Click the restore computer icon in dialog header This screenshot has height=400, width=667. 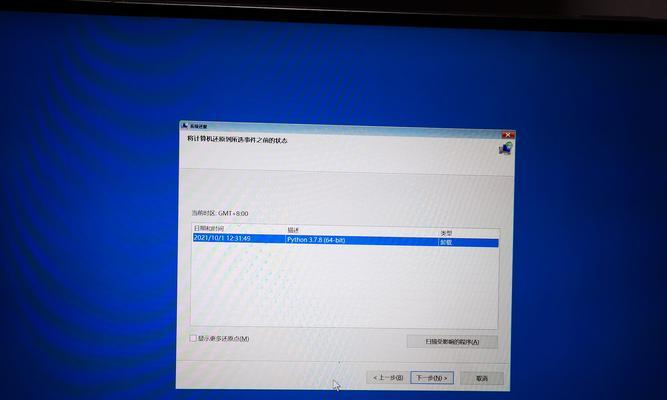(x=505, y=147)
